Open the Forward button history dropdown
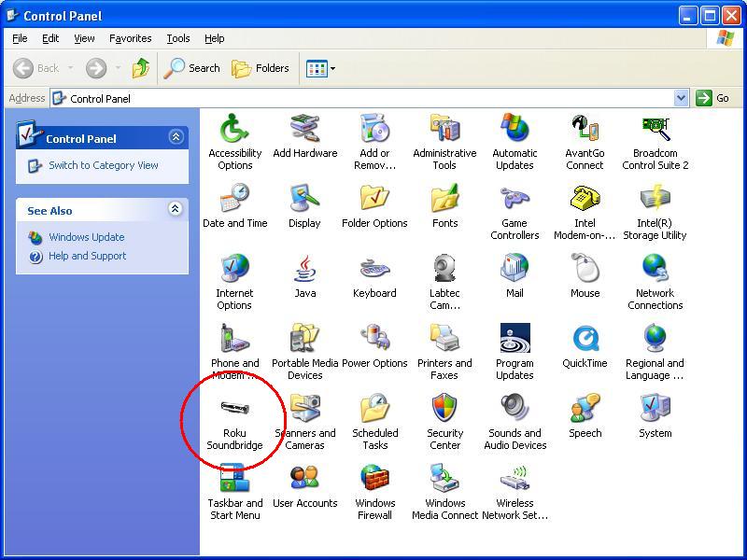Screen dimensions: 747x560 (118, 68)
